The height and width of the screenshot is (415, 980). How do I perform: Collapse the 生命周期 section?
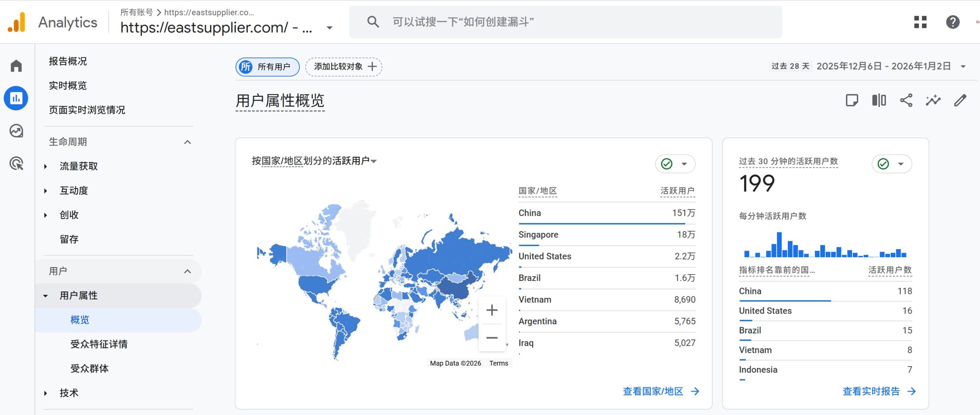click(187, 142)
